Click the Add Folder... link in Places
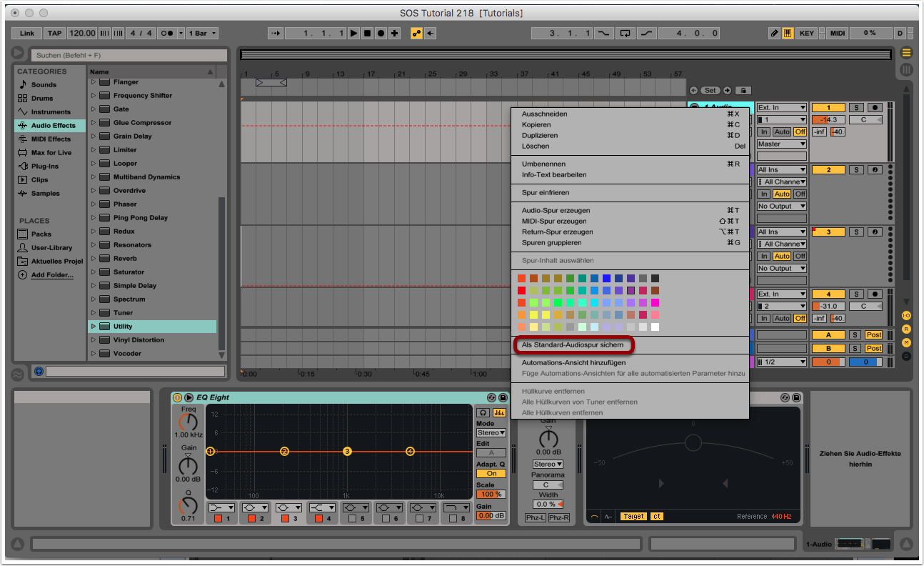 click(x=51, y=275)
